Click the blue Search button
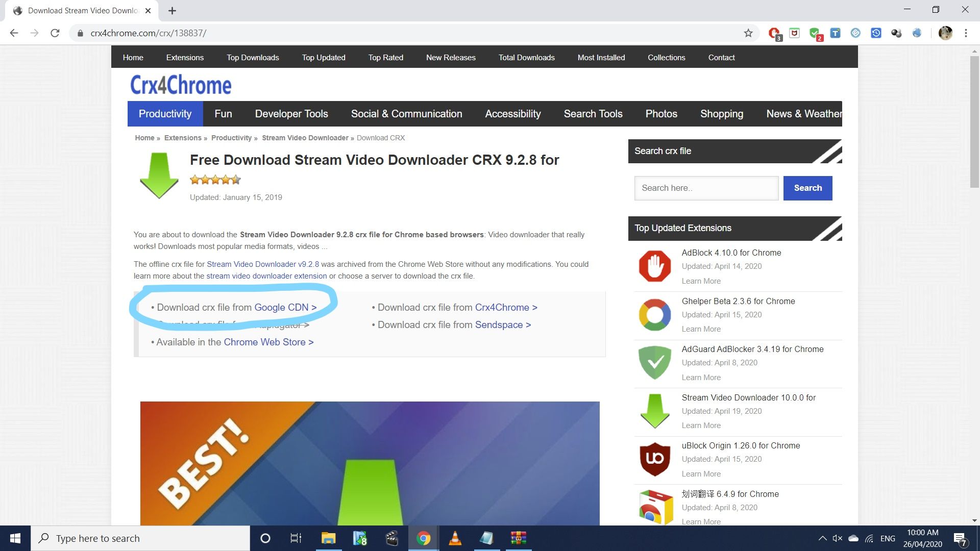 (807, 188)
